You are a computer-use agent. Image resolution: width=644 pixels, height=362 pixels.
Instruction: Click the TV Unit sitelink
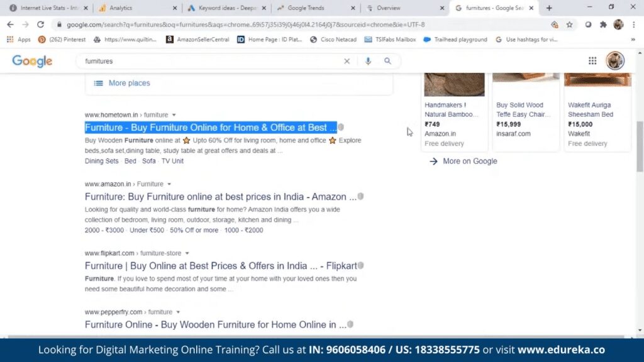172,161
